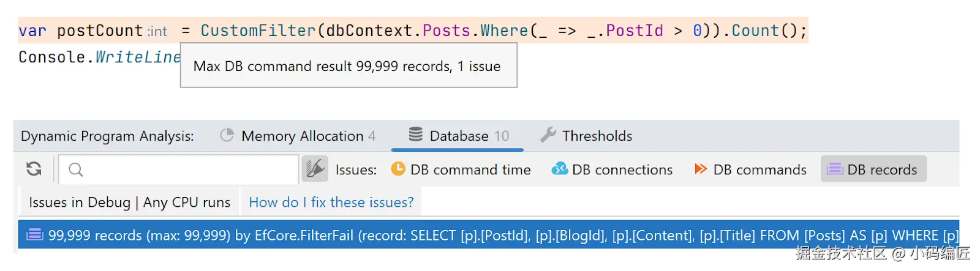
Task: Switch to the Memory Allocation tab label
Action: (303, 136)
